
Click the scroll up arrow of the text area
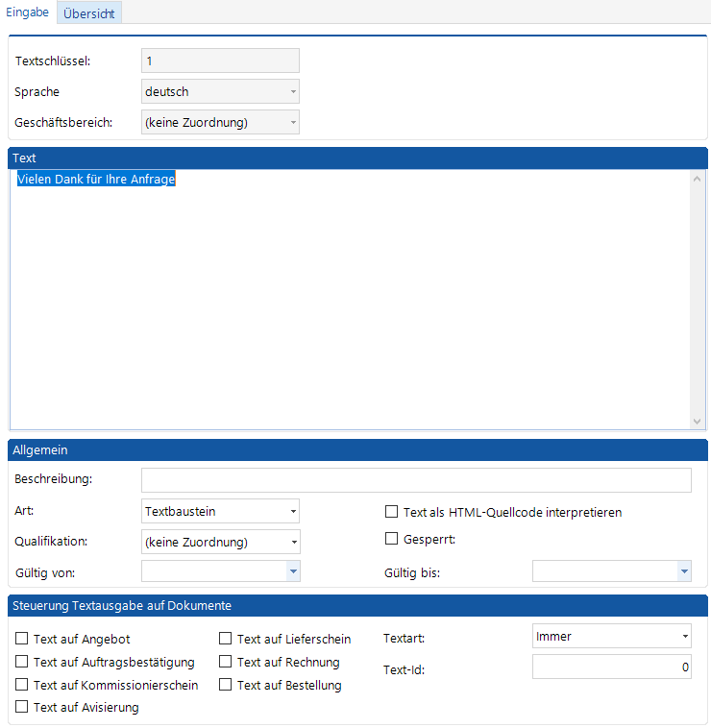(697, 179)
